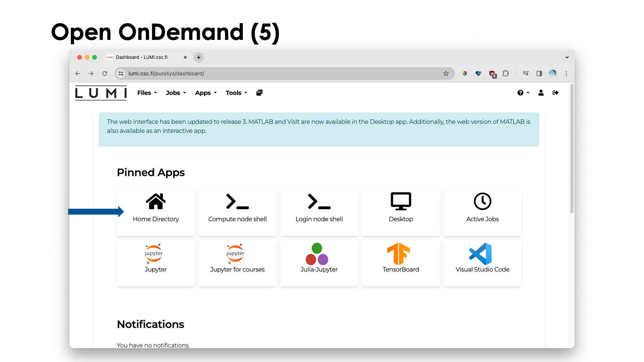Open the TensorBoard app
The image size is (644, 362).
click(401, 263)
